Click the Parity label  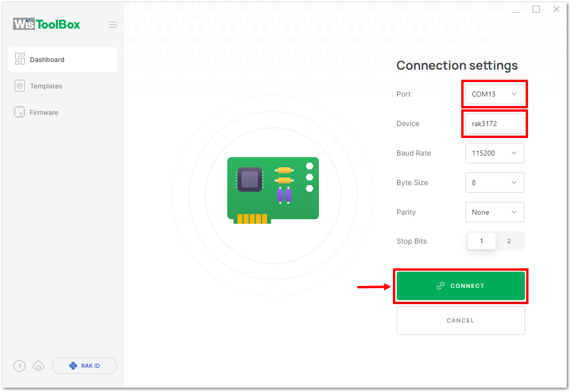pos(406,212)
